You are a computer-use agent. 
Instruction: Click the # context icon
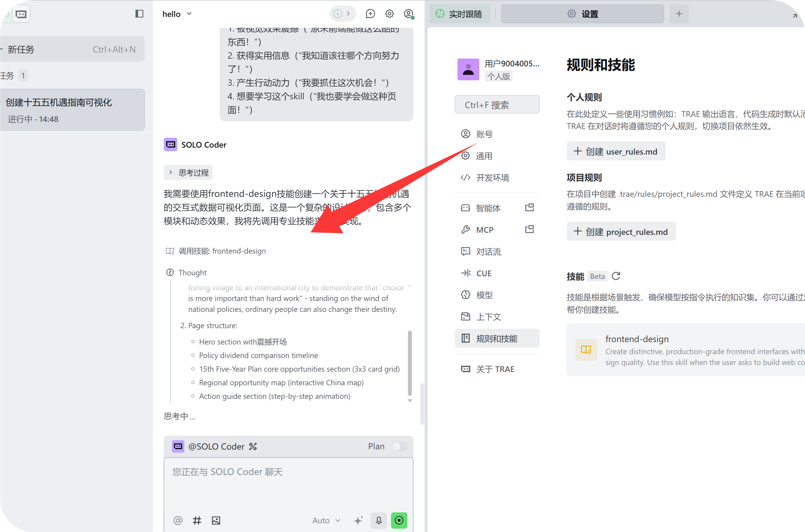tap(197, 520)
